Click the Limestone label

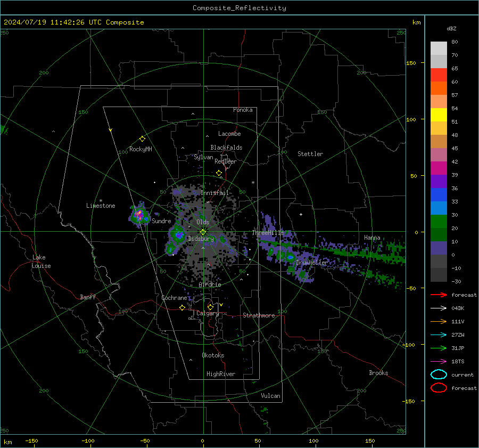pyautogui.click(x=101, y=206)
